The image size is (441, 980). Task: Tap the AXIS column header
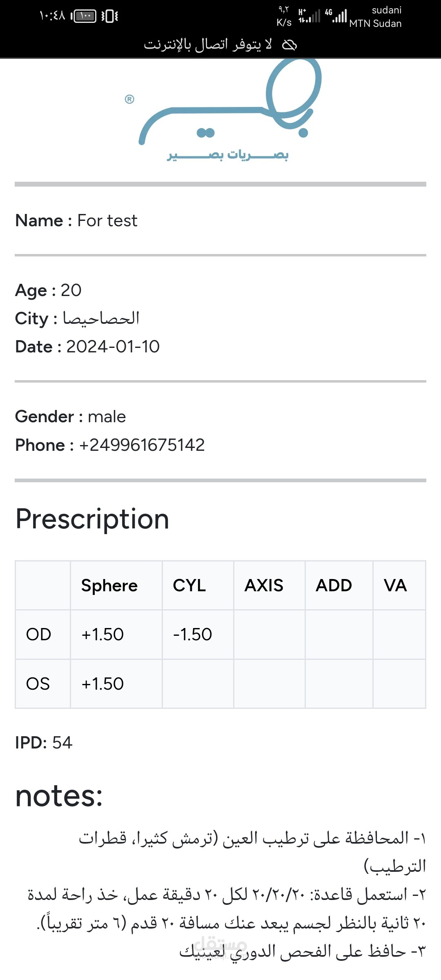pos(264,586)
